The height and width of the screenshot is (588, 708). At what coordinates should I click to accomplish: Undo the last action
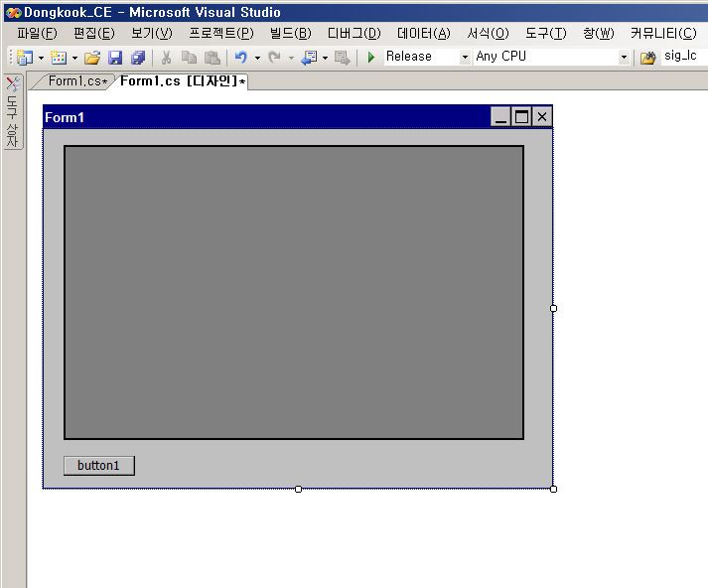[241, 58]
